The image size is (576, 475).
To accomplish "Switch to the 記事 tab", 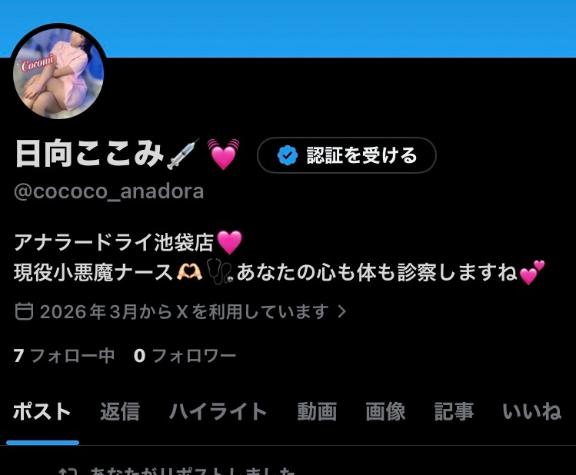I will pyautogui.click(x=454, y=411).
